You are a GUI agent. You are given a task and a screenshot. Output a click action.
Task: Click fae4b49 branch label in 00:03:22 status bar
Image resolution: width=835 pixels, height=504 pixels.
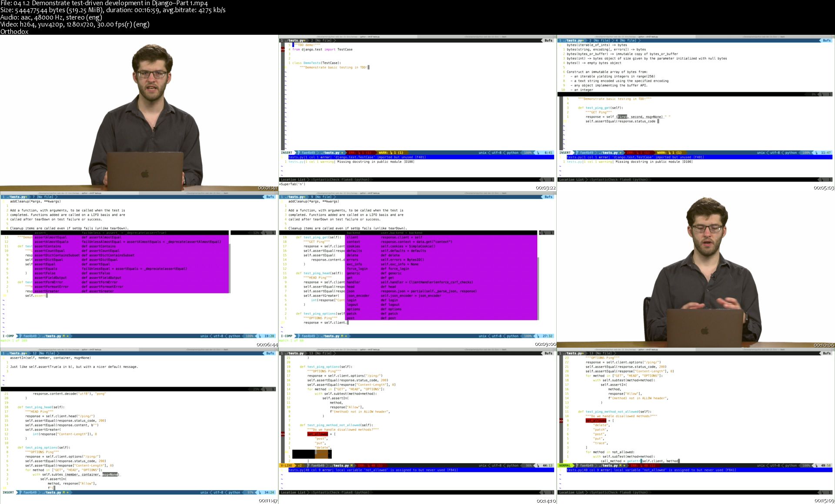tap(308, 153)
